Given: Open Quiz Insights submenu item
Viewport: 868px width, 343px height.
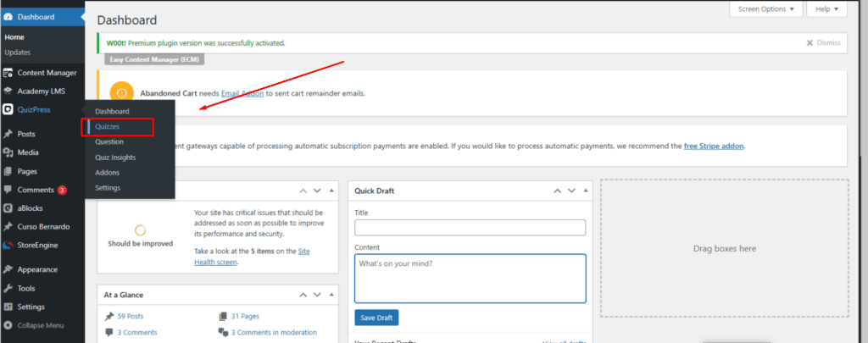Looking at the screenshot, I should pyautogui.click(x=115, y=158).
